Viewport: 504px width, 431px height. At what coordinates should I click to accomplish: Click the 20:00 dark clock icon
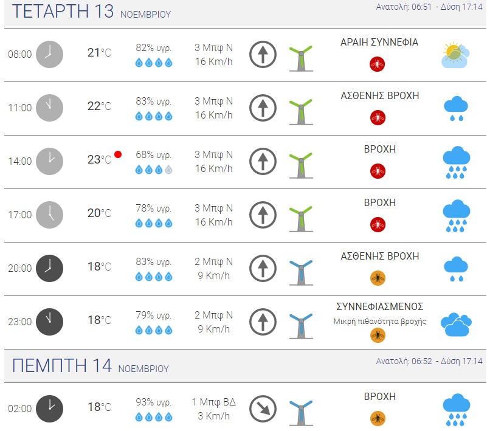click(x=49, y=268)
